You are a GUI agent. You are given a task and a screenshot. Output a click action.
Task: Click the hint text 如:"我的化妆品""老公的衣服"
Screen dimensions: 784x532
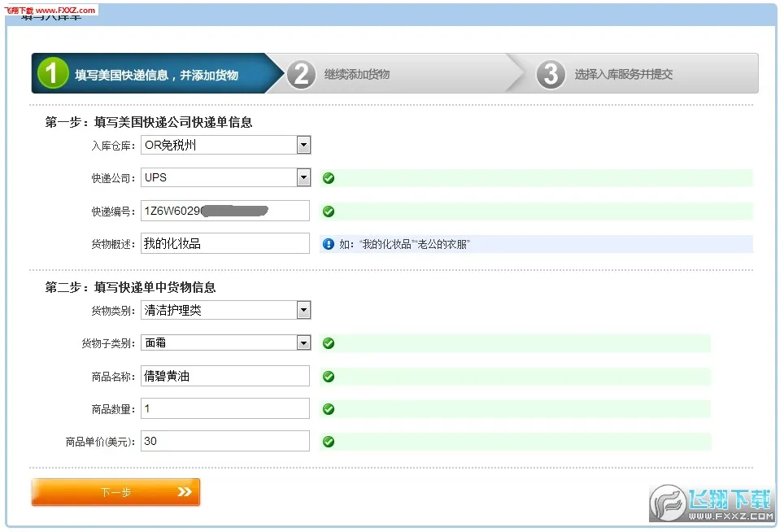(404, 244)
